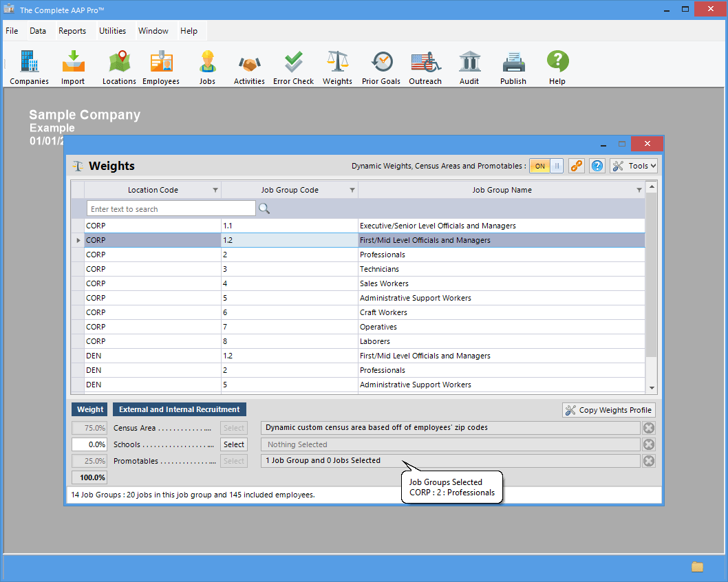Click Nothing Selected schools field
Screen dimensions: 728x582
point(451,444)
